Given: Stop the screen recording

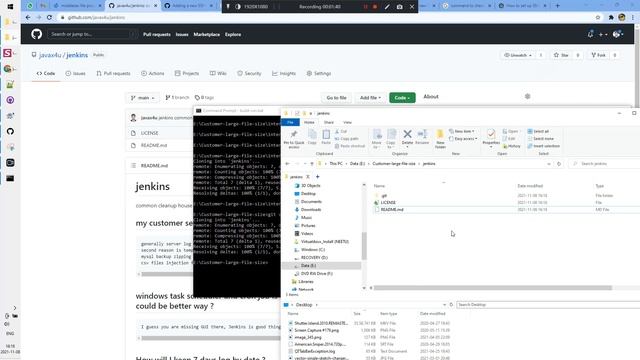Looking at the screenshot, I should (375, 7).
